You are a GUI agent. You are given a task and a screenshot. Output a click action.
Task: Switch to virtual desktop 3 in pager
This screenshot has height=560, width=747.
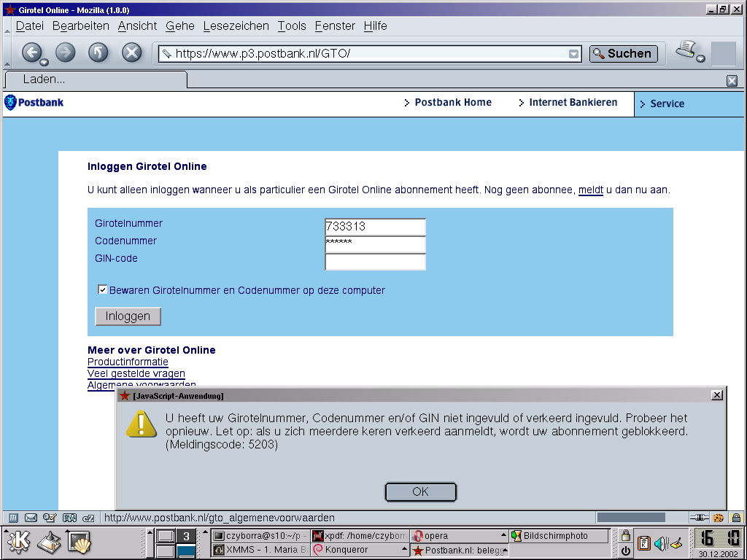pyautogui.click(x=186, y=536)
